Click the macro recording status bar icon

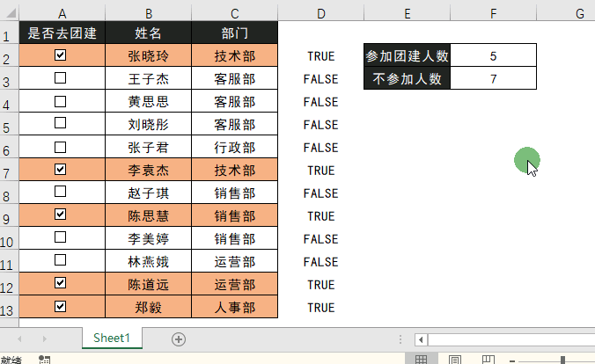click(44, 360)
